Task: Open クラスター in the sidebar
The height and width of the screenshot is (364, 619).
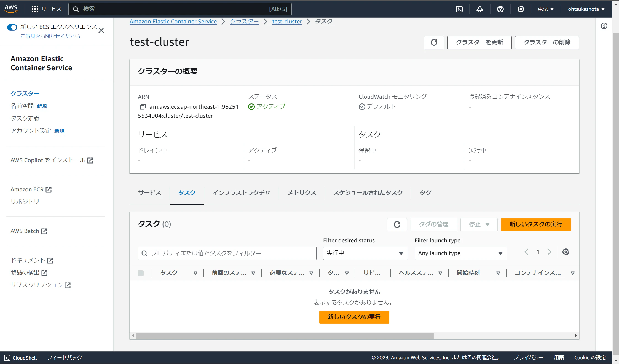Action: [x=25, y=93]
